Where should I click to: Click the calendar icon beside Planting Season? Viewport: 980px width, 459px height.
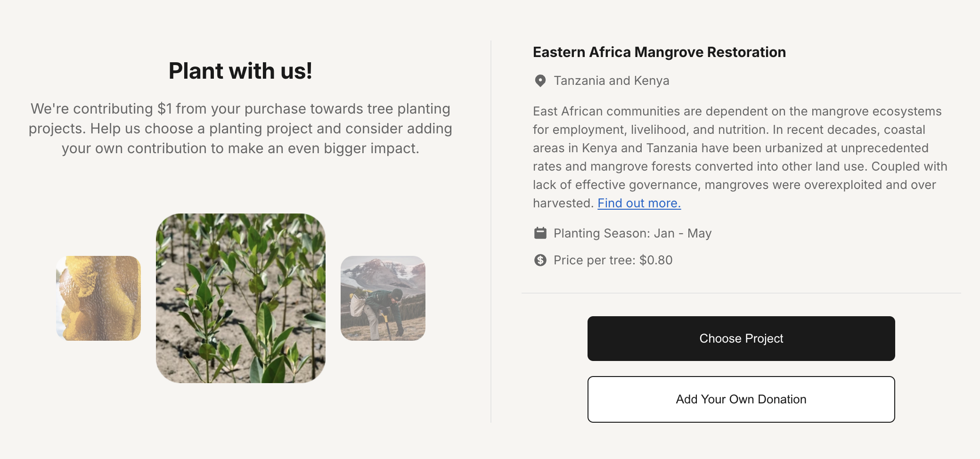click(540, 233)
